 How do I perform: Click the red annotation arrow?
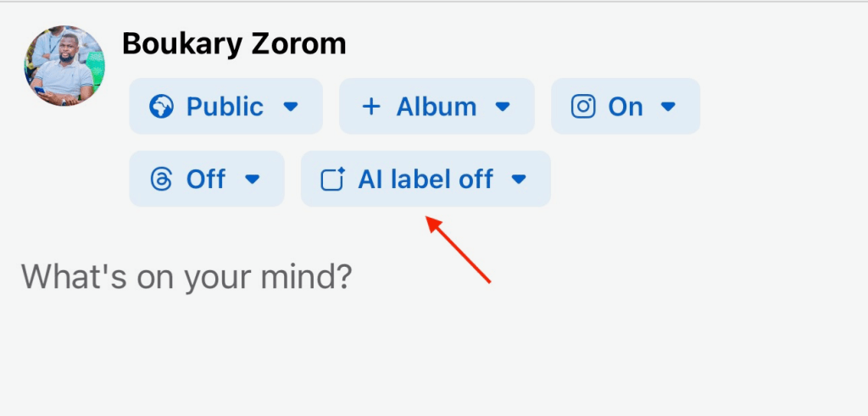coord(459,250)
